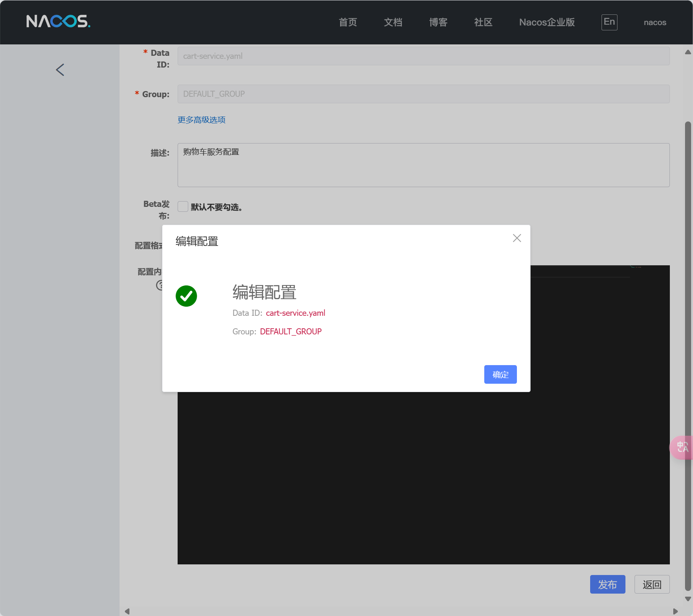Image resolution: width=693 pixels, height=616 pixels.
Task: Switch language with the En button
Action: pos(609,22)
